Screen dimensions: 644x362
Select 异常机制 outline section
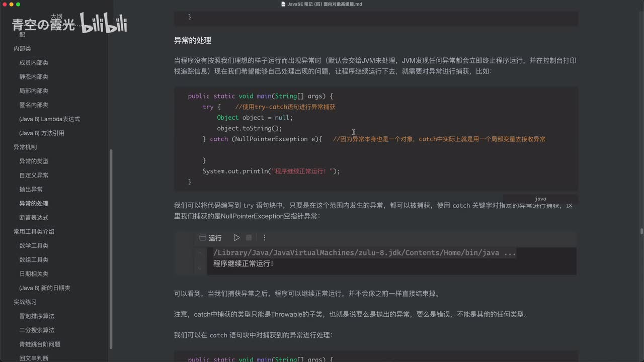25,147
